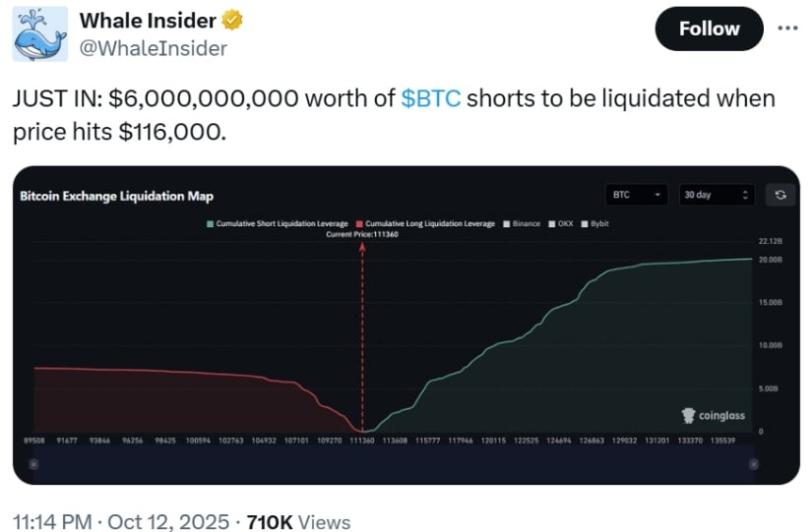812x532 pixels.
Task: Click the left handle of range slider
Action: tap(32, 463)
